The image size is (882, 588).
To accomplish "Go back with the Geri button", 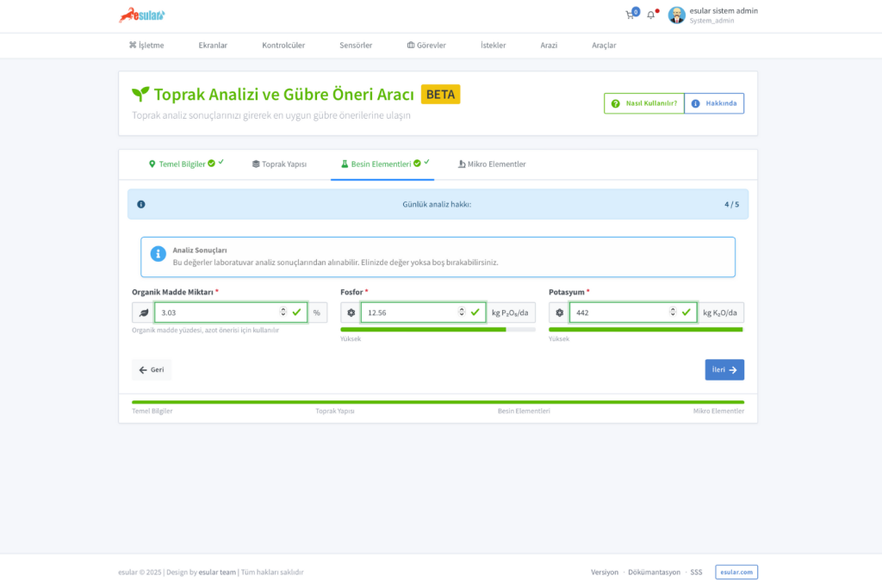I will (x=152, y=369).
